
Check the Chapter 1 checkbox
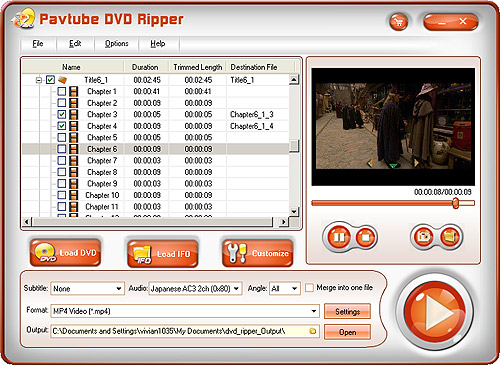click(x=62, y=91)
